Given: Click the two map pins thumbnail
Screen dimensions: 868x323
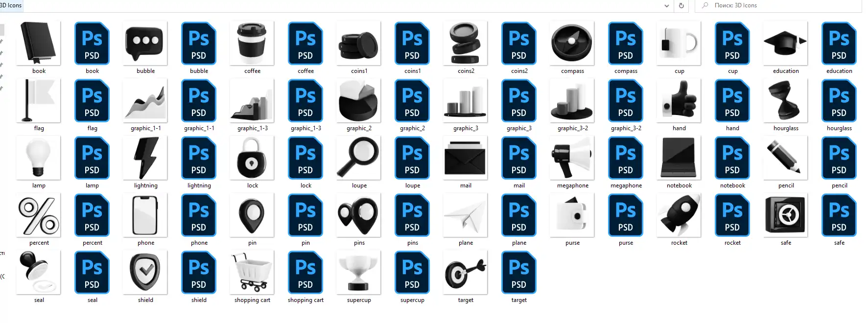Looking at the screenshot, I should click(x=359, y=215).
